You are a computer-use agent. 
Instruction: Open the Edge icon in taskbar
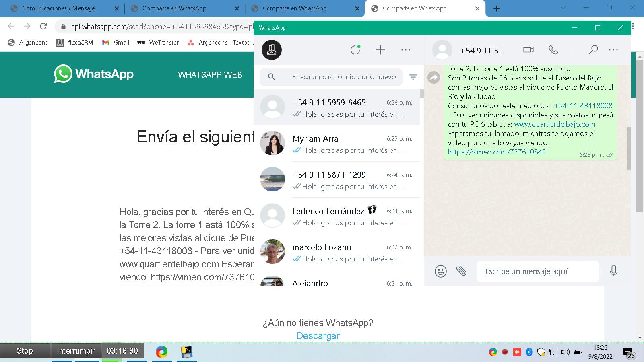tap(162, 352)
